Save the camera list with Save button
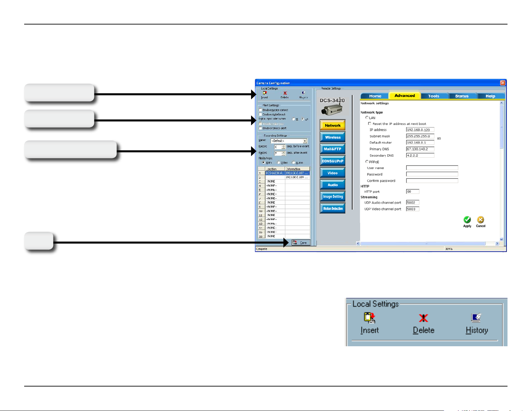This screenshot has height=411, width=532. (x=301, y=243)
